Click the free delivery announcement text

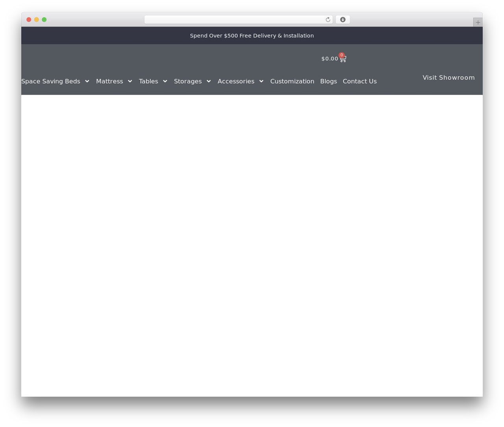(x=252, y=35)
